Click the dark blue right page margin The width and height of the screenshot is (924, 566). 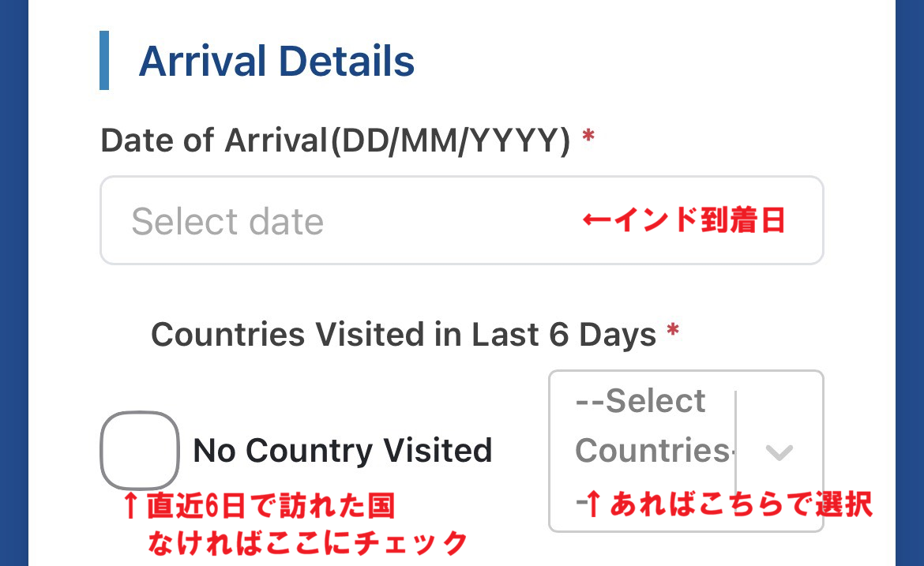pos(910,283)
